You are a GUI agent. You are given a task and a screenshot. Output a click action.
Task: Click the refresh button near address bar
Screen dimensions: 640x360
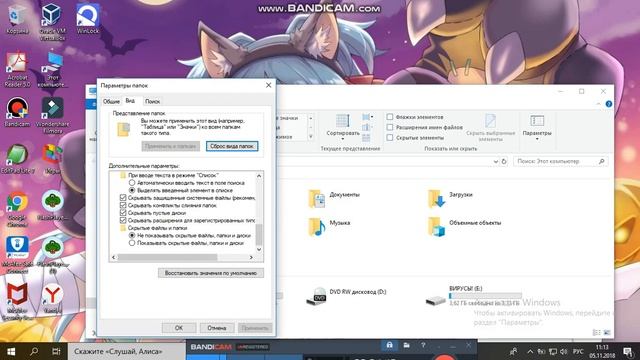click(504, 162)
